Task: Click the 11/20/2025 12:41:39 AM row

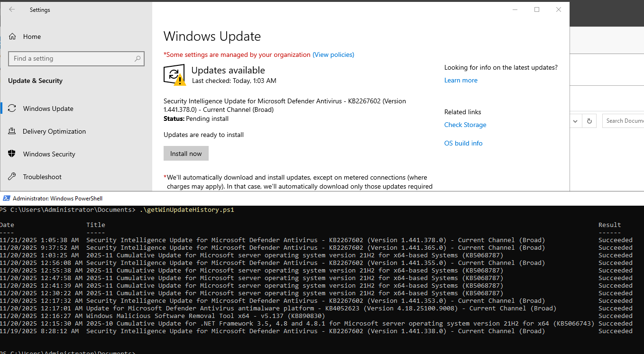Action: coord(316,285)
